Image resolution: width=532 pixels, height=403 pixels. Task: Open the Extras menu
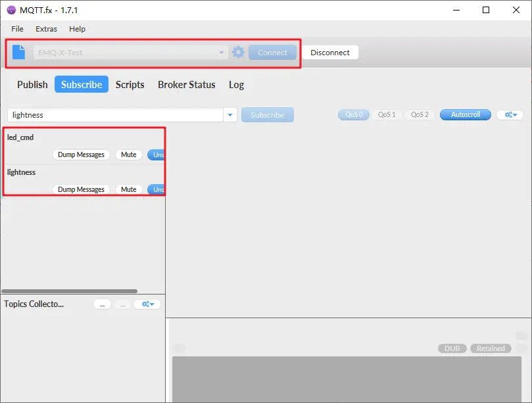click(x=46, y=29)
